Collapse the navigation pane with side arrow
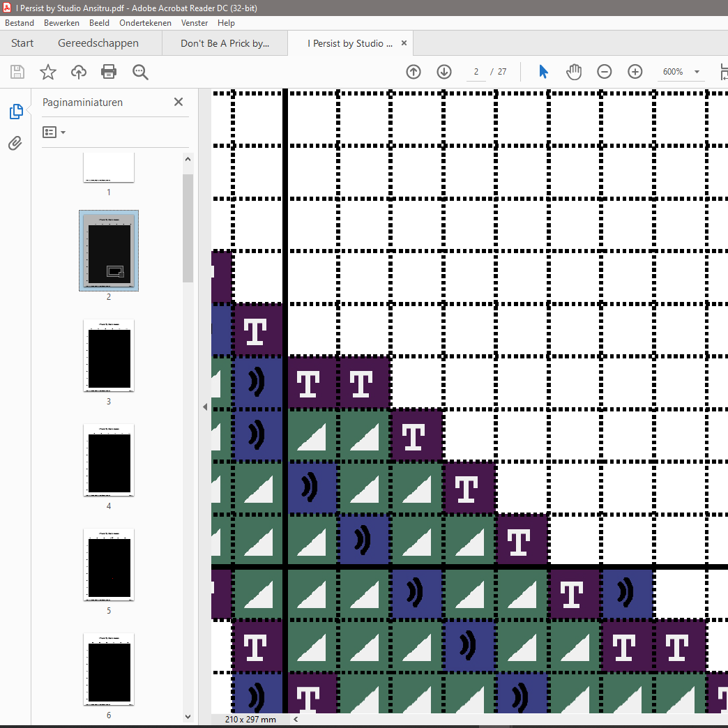This screenshot has width=728, height=728. [205, 407]
